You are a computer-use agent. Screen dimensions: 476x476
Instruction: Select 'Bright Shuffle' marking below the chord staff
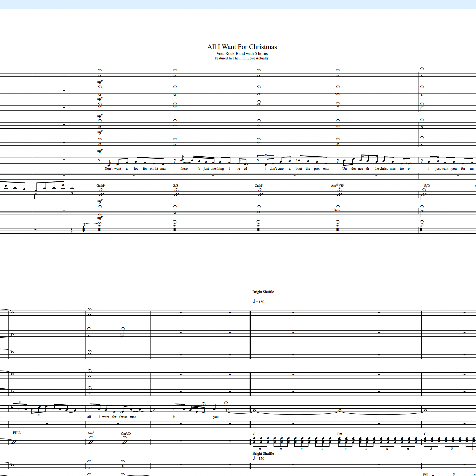(263, 453)
